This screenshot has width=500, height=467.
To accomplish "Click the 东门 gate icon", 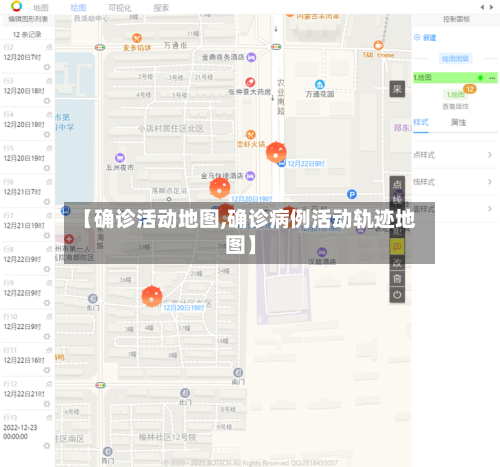I will [x=93, y=298].
